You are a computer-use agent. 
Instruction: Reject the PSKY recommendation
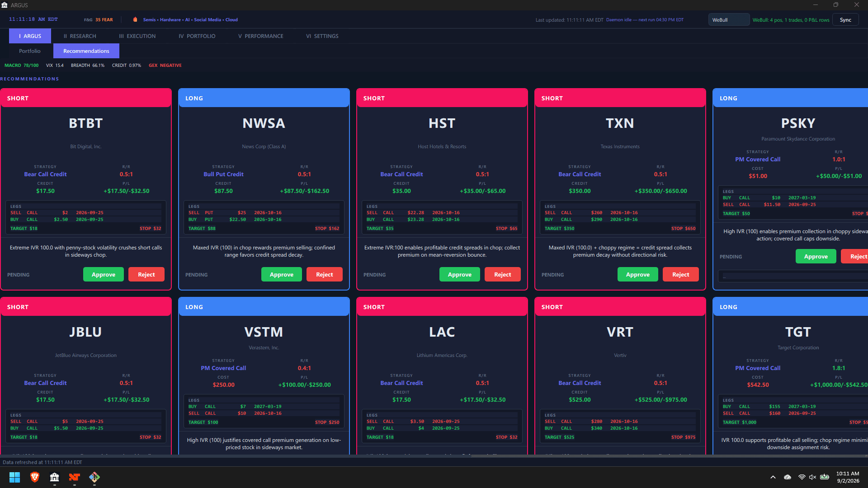tap(855, 256)
